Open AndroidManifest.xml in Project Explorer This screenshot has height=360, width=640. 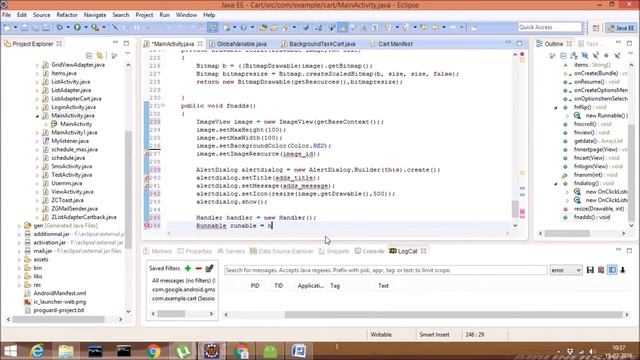click(60, 293)
